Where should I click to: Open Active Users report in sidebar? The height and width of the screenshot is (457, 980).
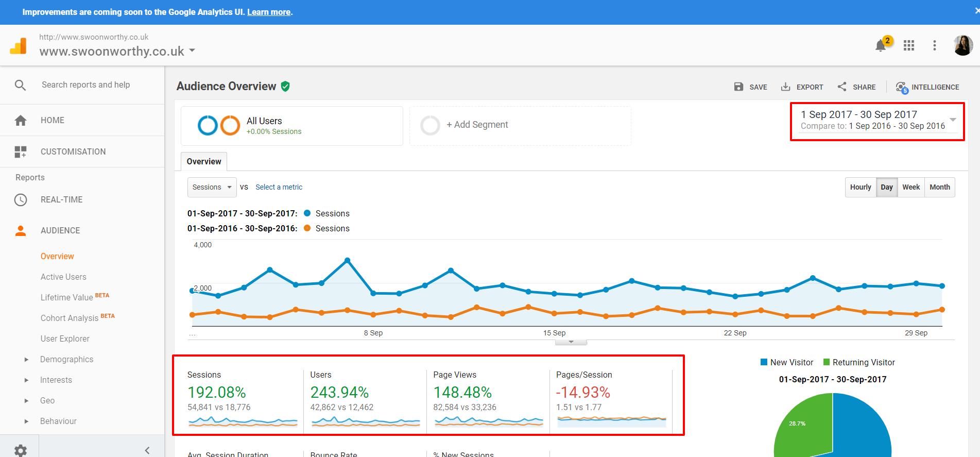coord(63,277)
